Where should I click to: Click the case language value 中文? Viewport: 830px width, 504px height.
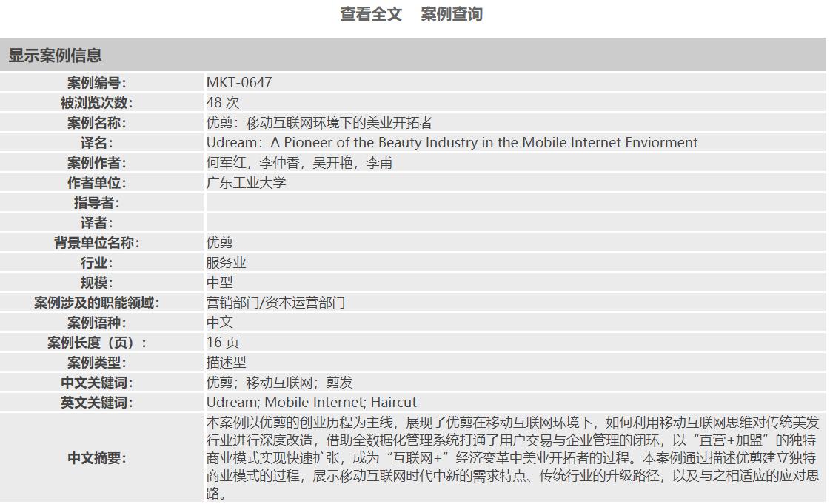tap(220, 323)
